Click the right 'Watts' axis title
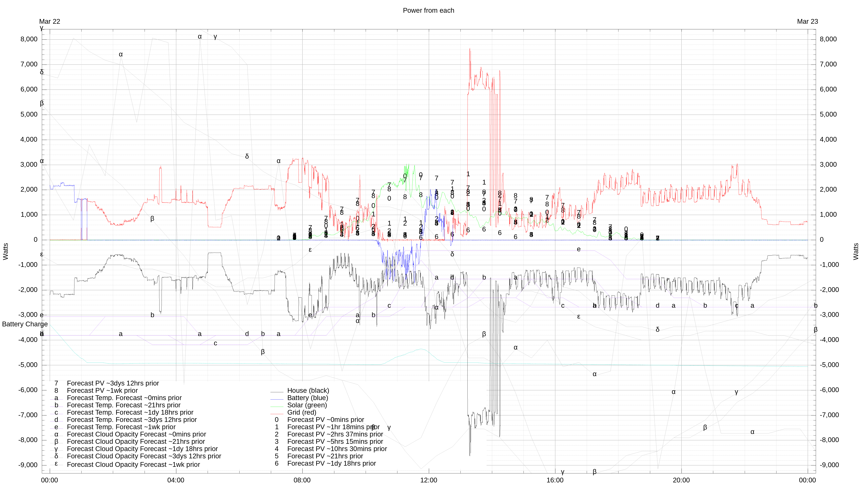The height and width of the screenshot is (488, 868). (856, 252)
